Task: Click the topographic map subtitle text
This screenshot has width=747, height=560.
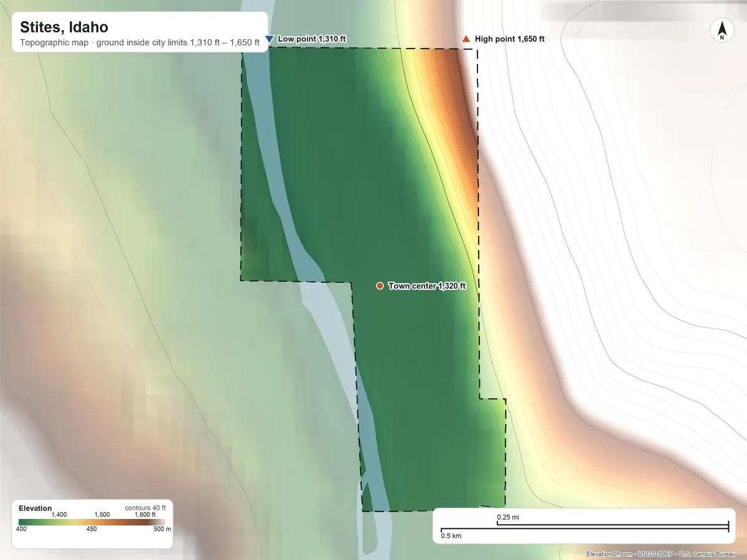Action: tap(139, 44)
